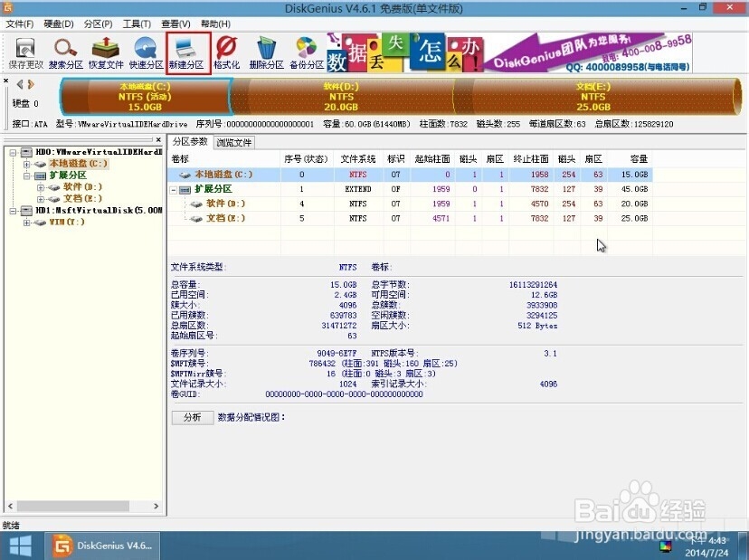Select 本地磁盘(C:) in the tree
Image resolution: width=749 pixels, height=560 pixels.
click(x=79, y=164)
